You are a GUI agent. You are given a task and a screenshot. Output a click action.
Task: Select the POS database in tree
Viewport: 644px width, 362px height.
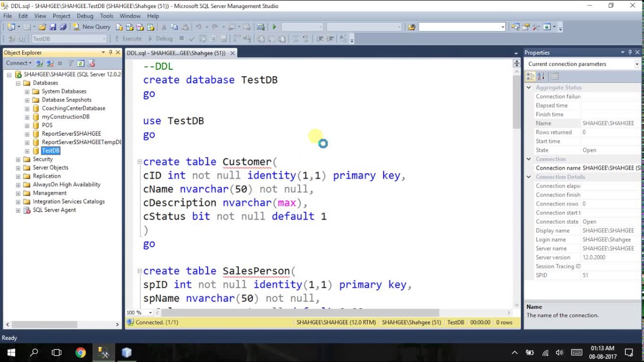[47, 125]
